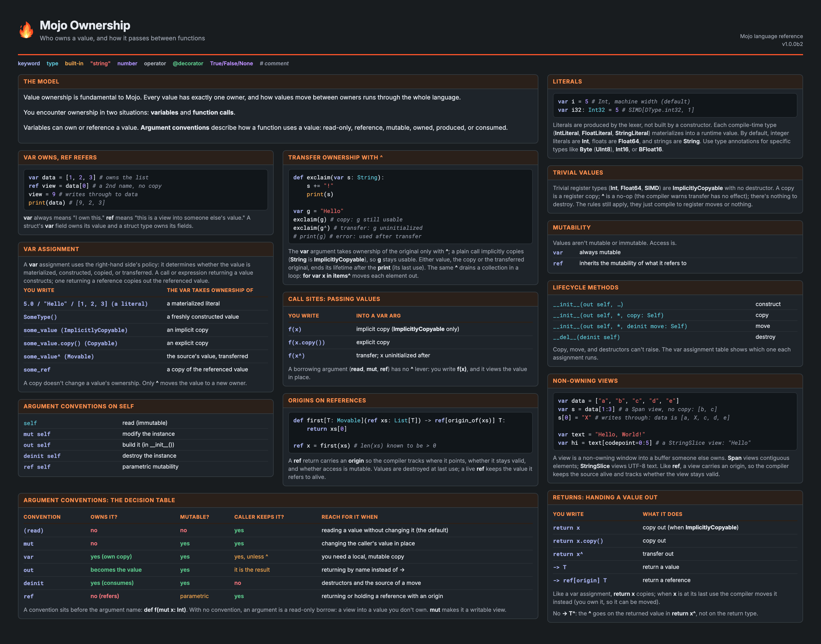Click the "(read)" convention row label
Screen dimensions: 821x644
33,531
